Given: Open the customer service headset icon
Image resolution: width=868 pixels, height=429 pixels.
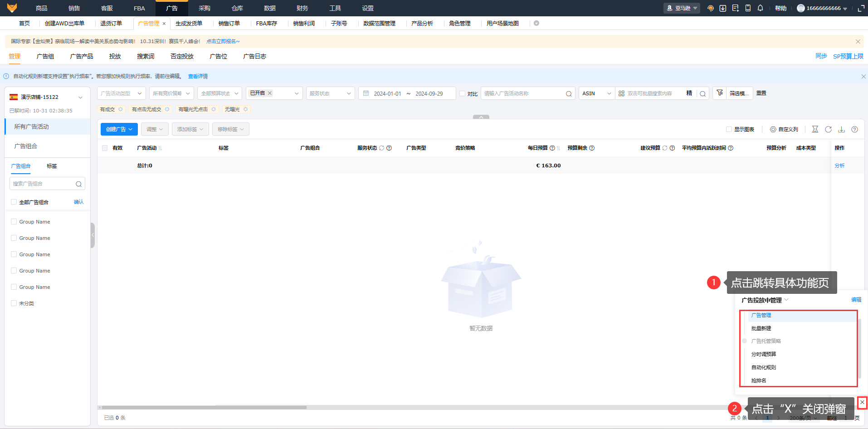Looking at the screenshot, I should tap(711, 8).
